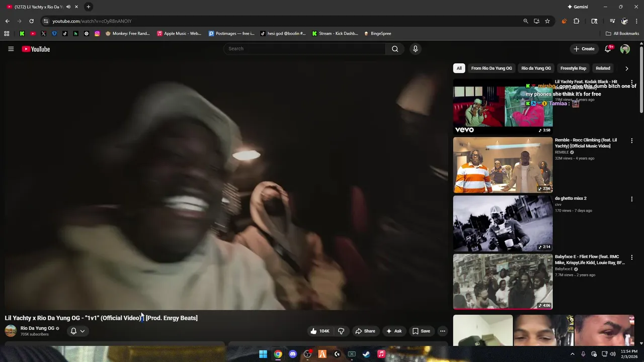
Task: Click the install app icon in address bar
Action: coord(536,21)
